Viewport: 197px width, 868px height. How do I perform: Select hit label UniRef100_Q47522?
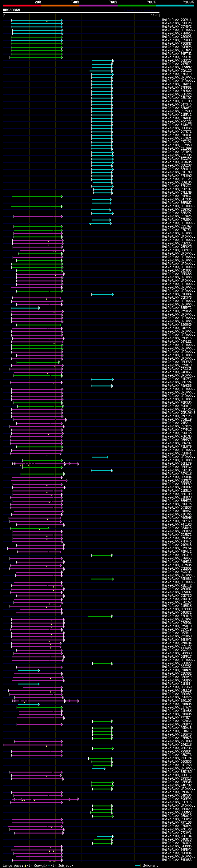176,64
